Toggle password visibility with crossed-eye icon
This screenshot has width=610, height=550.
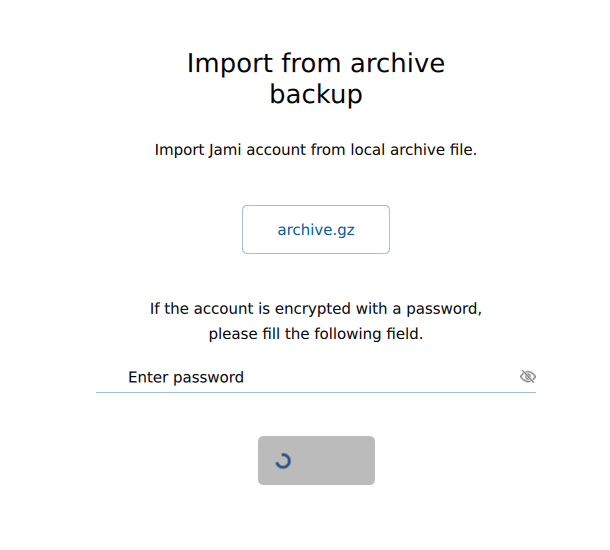pyautogui.click(x=528, y=377)
